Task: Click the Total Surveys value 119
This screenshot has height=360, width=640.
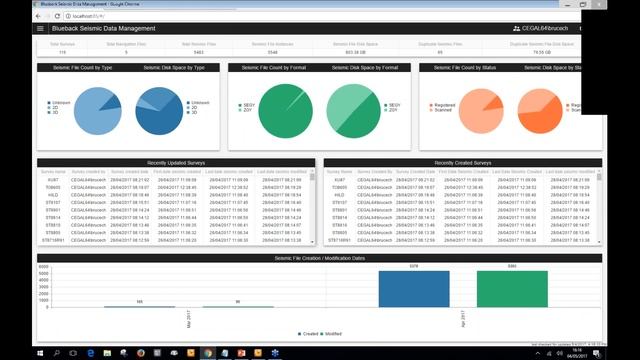Action: coord(62,53)
